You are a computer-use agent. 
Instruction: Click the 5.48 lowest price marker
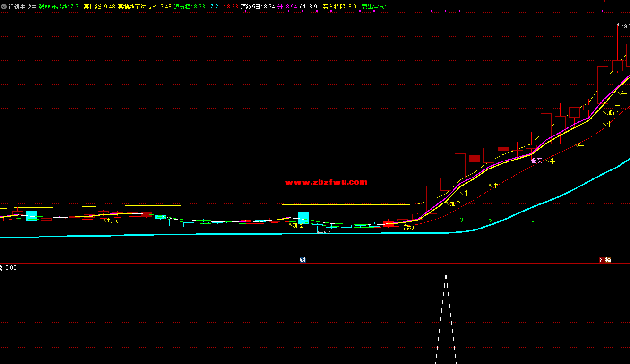tap(328, 233)
